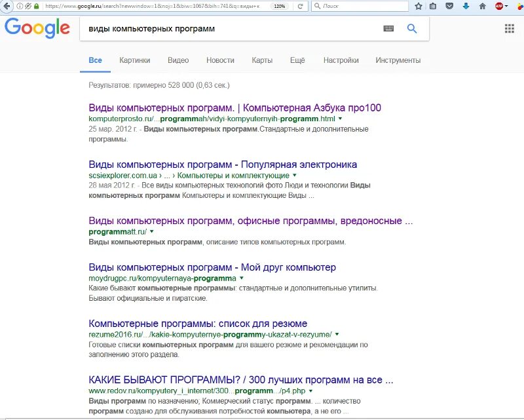524x420 pixels.
Task: Switch to the Новости tab
Action: [220, 60]
